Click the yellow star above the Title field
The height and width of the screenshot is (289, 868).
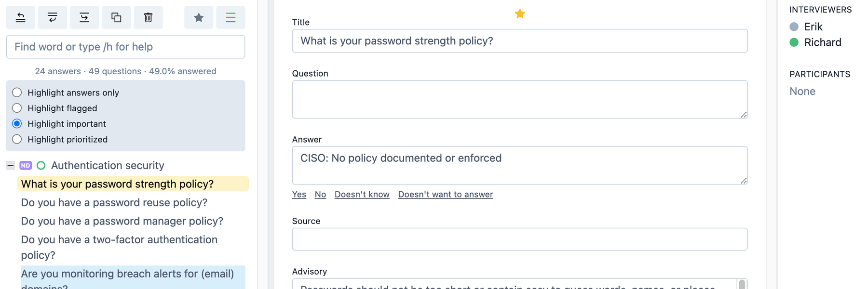pos(520,13)
